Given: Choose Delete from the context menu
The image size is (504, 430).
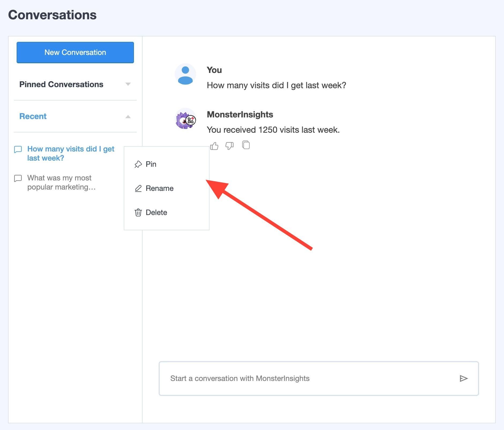Looking at the screenshot, I should pyautogui.click(x=156, y=212).
